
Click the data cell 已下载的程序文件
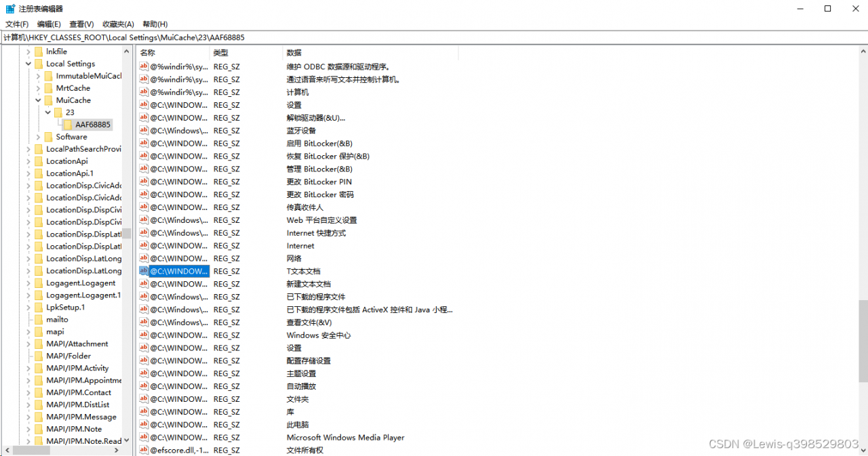click(316, 297)
